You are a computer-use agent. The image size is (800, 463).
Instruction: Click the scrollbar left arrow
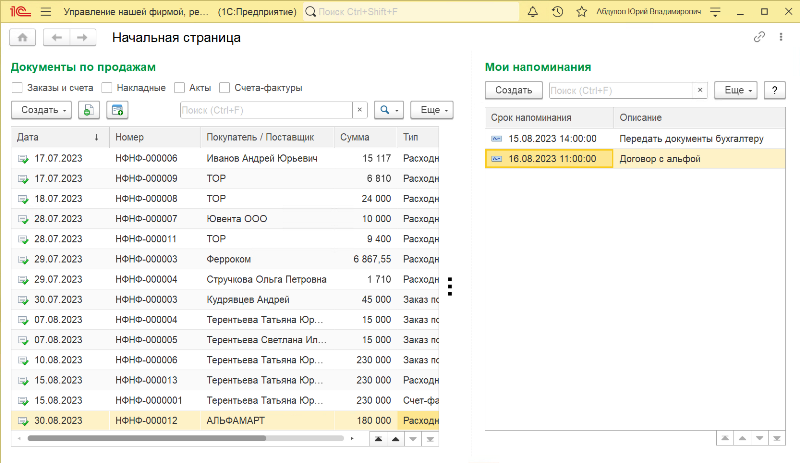(19, 438)
